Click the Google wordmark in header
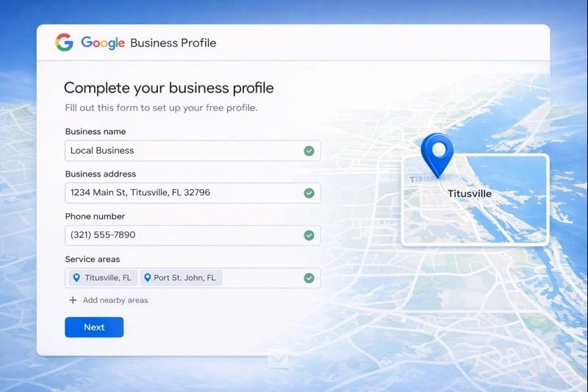Image resolution: width=588 pixels, height=392 pixels. [103, 43]
